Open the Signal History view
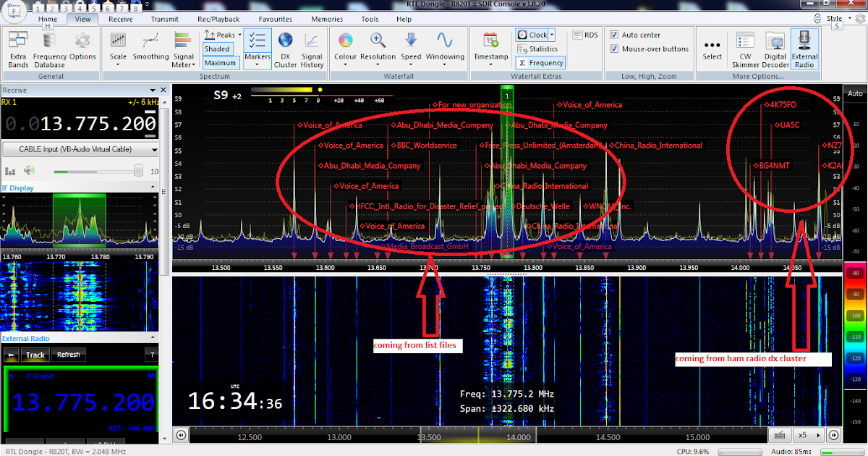The image size is (868, 456). tap(312, 49)
